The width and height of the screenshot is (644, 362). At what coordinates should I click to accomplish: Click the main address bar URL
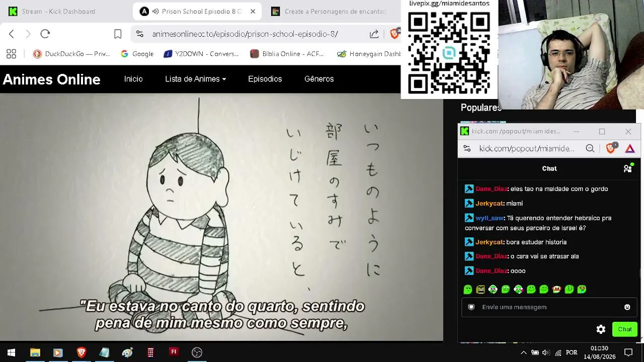coord(245,34)
